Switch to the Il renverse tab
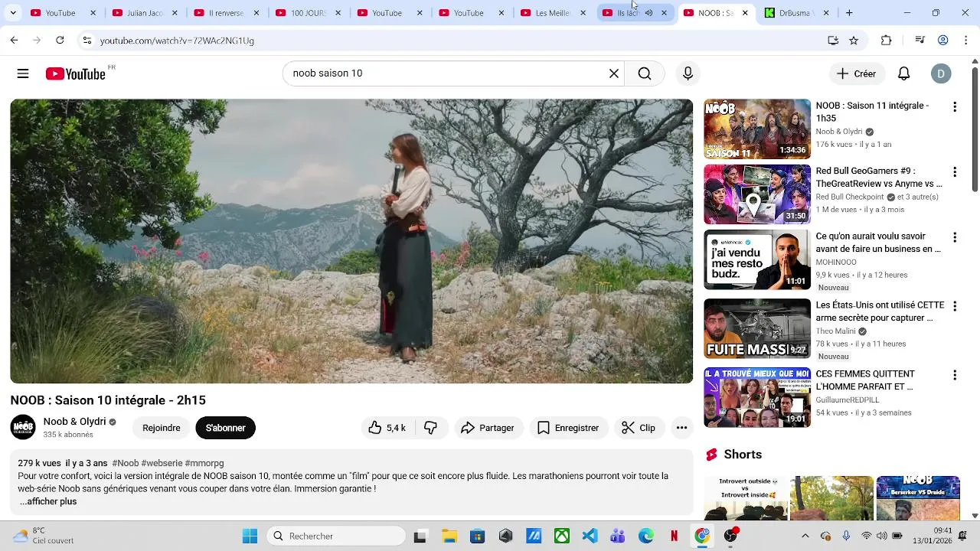Image resolution: width=980 pixels, height=551 pixels. (x=226, y=13)
